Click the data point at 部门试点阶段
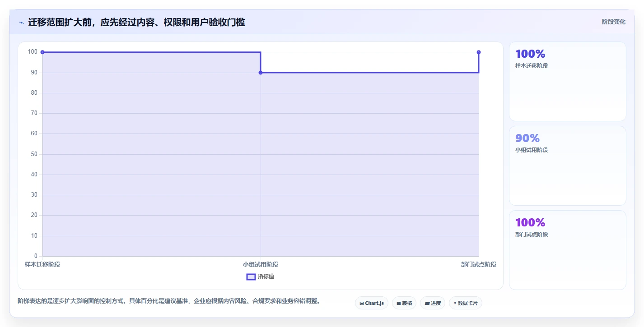Image resolution: width=644 pixels, height=327 pixels. coord(479,52)
